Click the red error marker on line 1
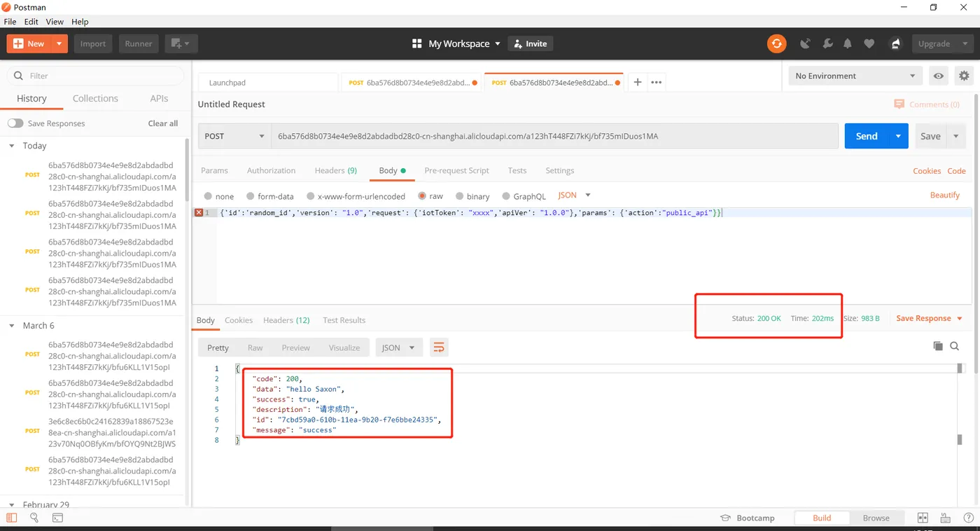Image resolution: width=980 pixels, height=531 pixels. point(199,212)
